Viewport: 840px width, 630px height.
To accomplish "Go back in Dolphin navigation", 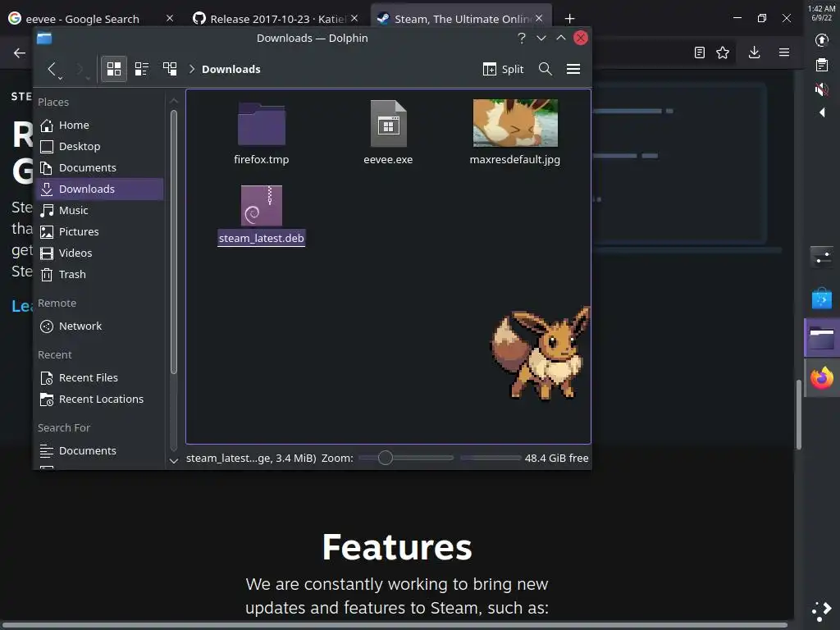I will tap(52, 69).
